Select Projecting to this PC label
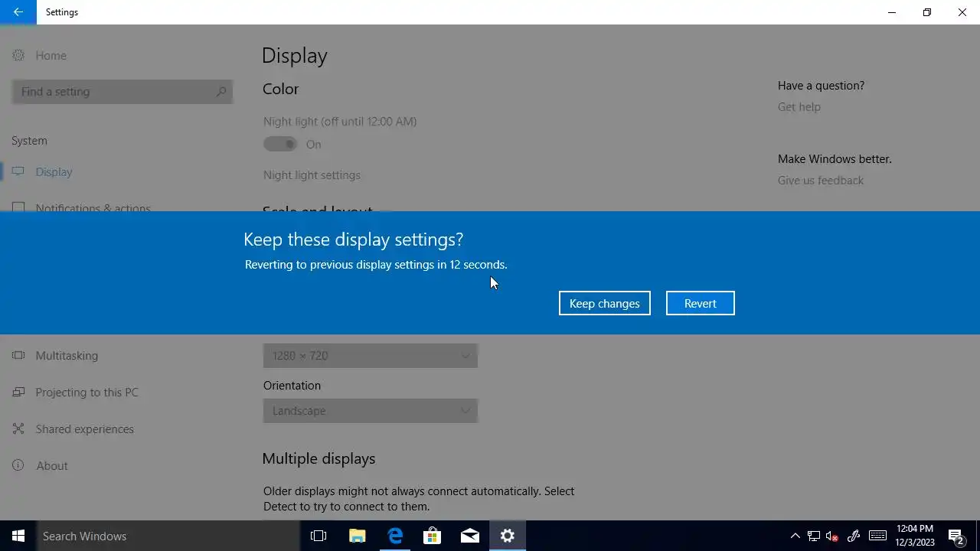This screenshot has width=980, height=551. click(x=87, y=392)
